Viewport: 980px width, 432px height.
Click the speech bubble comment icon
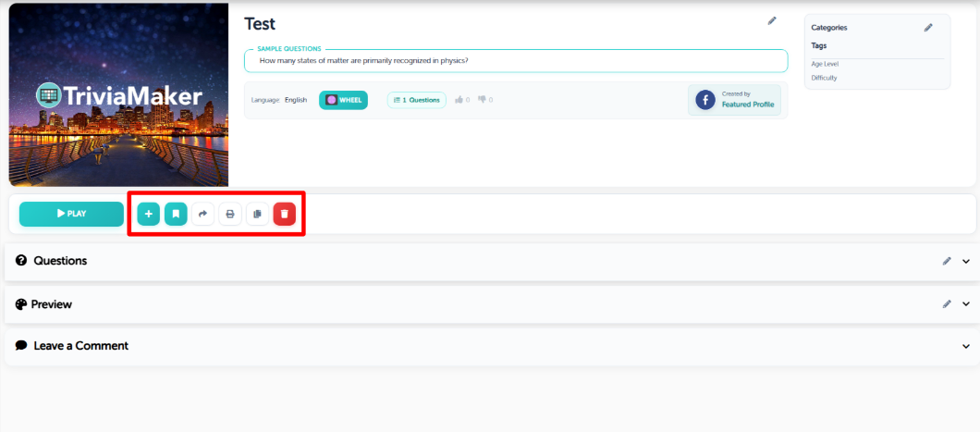(21, 346)
